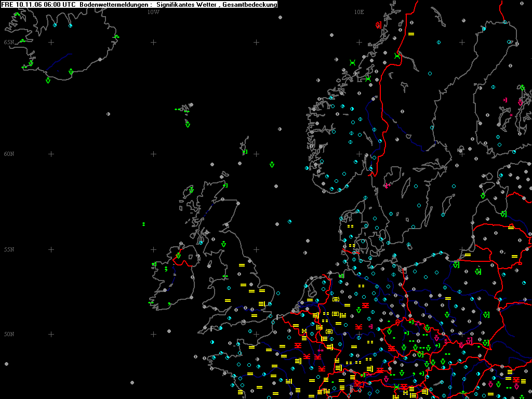Click the green station symbol on Shetland
Screen dimensions: 532x399
(x=245, y=152)
